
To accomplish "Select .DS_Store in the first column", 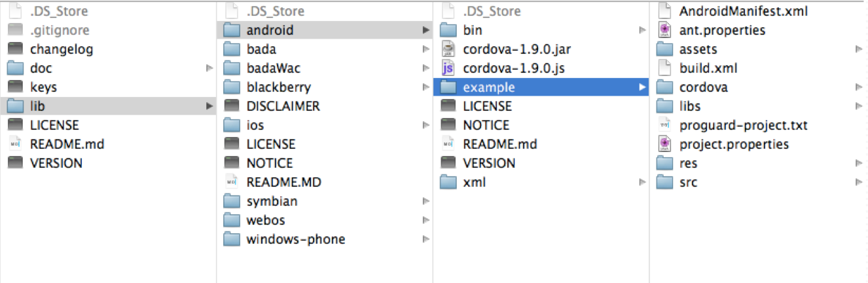I will point(59,11).
